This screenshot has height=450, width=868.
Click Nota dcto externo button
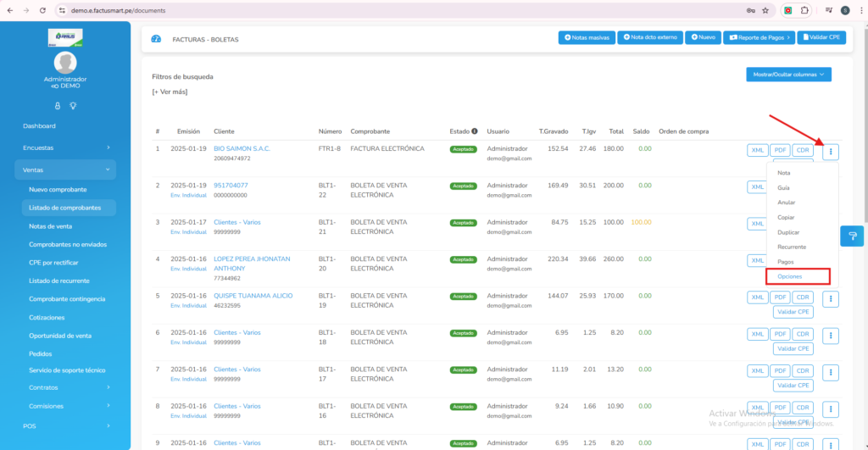tap(650, 37)
